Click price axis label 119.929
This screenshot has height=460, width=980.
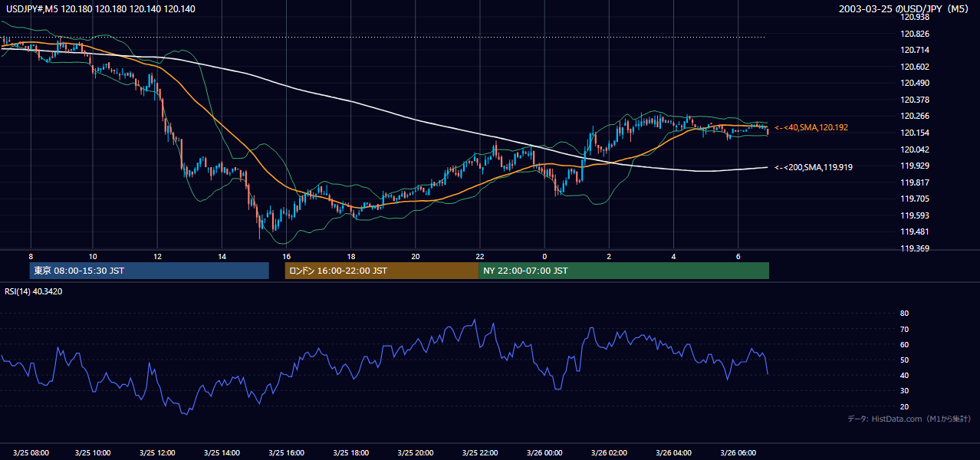point(914,166)
